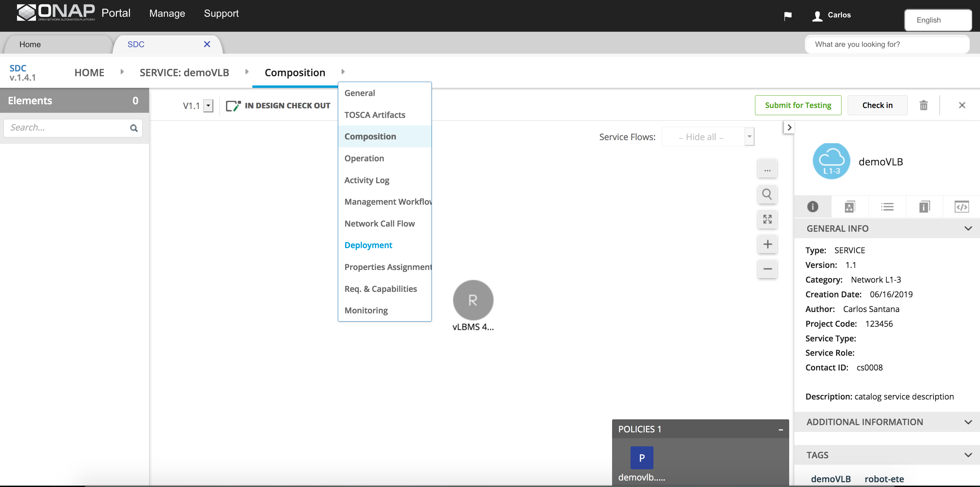Click the Policies 1 panel header
Viewport: 980px width, 487px height.
tap(700, 429)
